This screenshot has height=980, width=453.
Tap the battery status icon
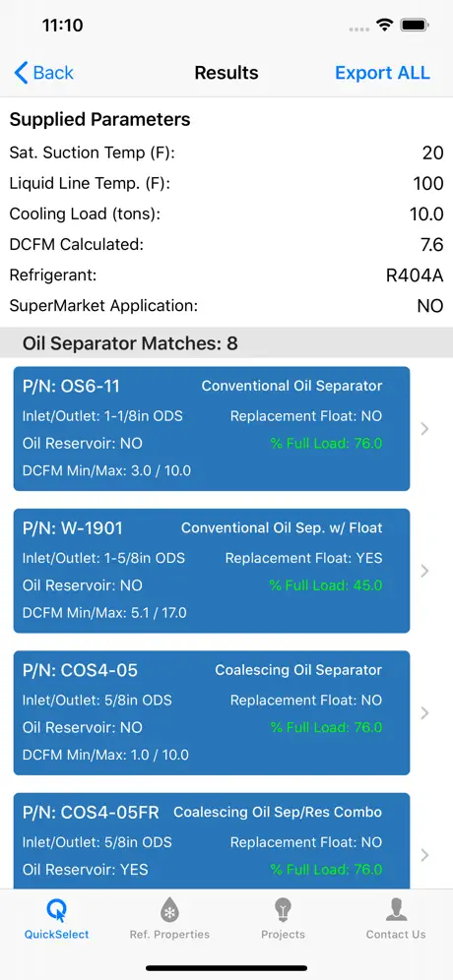point(415,25)
